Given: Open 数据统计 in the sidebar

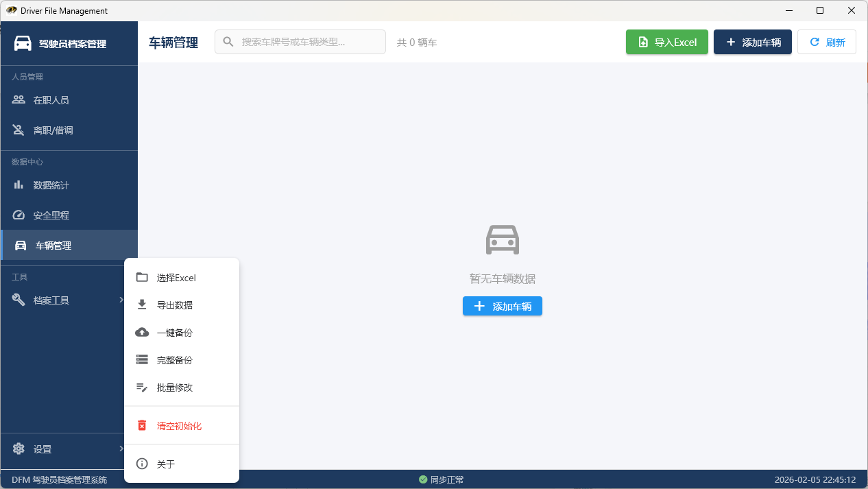Looking at the screenshot, I should tap(51, 185).
